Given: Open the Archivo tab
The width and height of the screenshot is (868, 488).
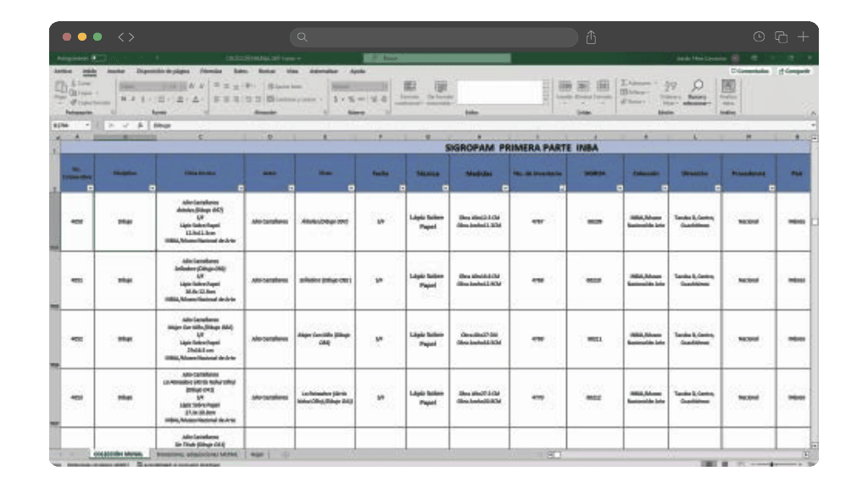Looking at the screenshot, I should click(x=63, y=71).
